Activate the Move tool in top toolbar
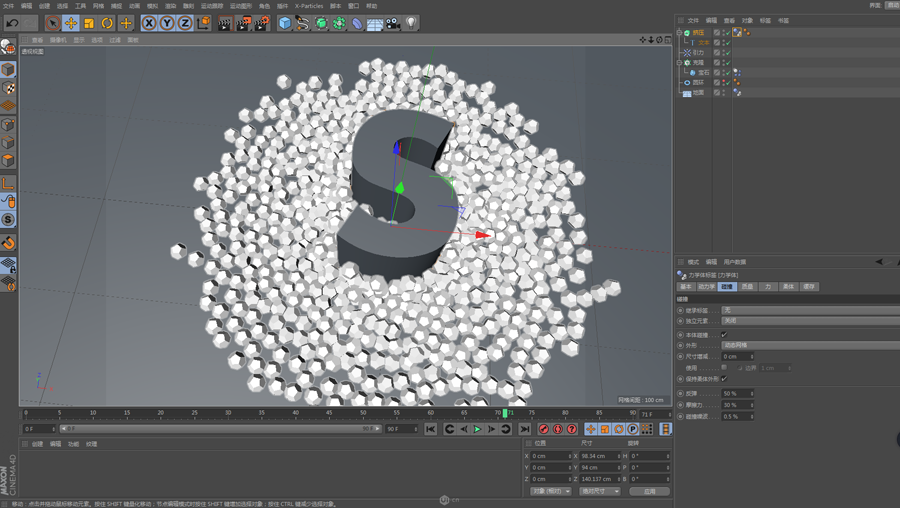900x508 pixels. [x=71, y=24]
